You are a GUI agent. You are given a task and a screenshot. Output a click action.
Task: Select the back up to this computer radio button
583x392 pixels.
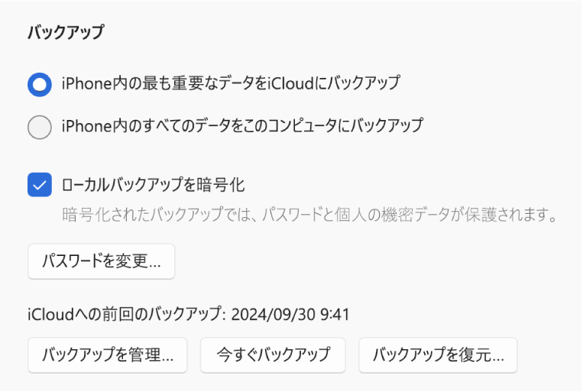39,126
